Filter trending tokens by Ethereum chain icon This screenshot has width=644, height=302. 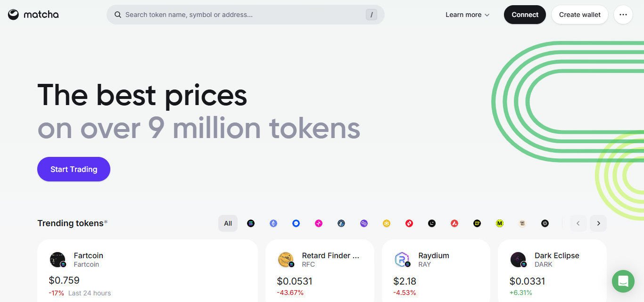click(x=273, y=223)
